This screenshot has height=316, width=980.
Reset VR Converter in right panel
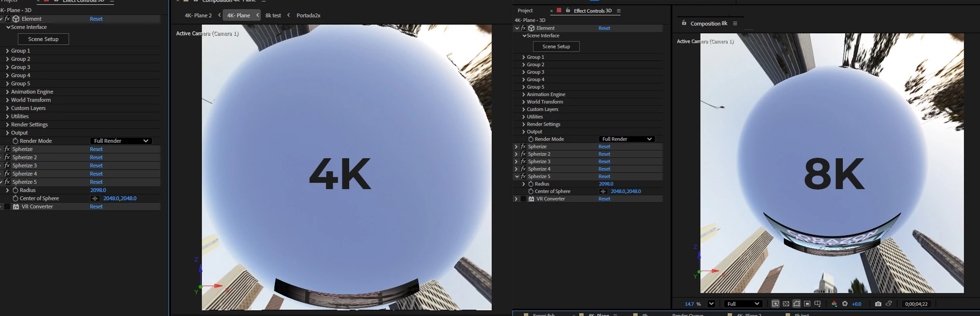click(604, 199)
